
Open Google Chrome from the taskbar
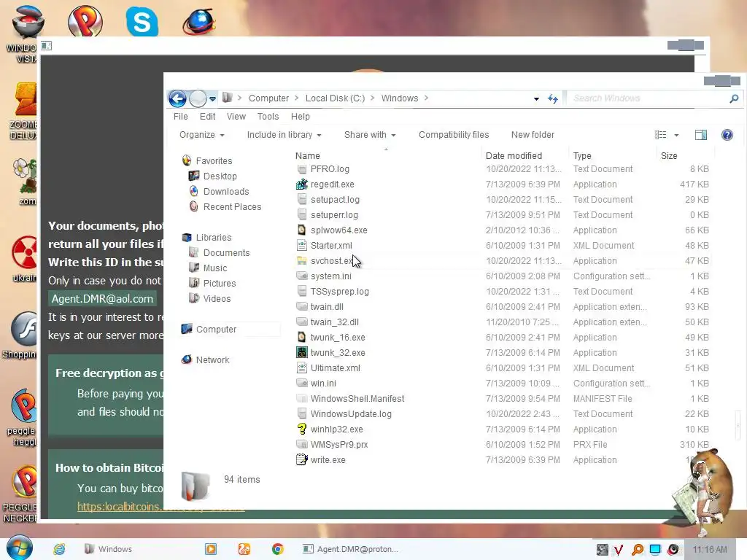pyautogui.click(x=278, y=549)
